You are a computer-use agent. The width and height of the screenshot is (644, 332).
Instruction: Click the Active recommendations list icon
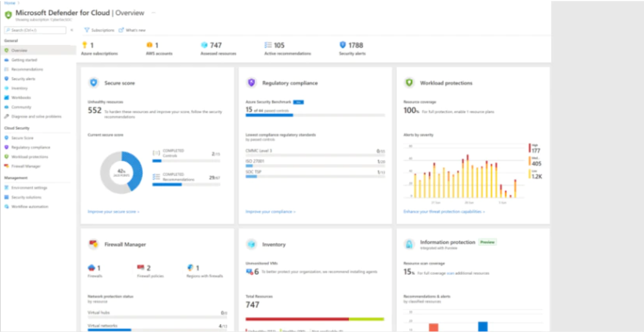tap(268, 45)
